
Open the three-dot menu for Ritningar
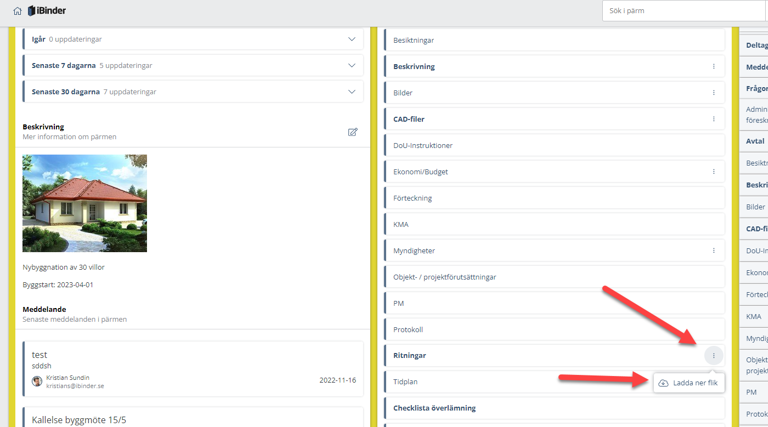point(714,356)
